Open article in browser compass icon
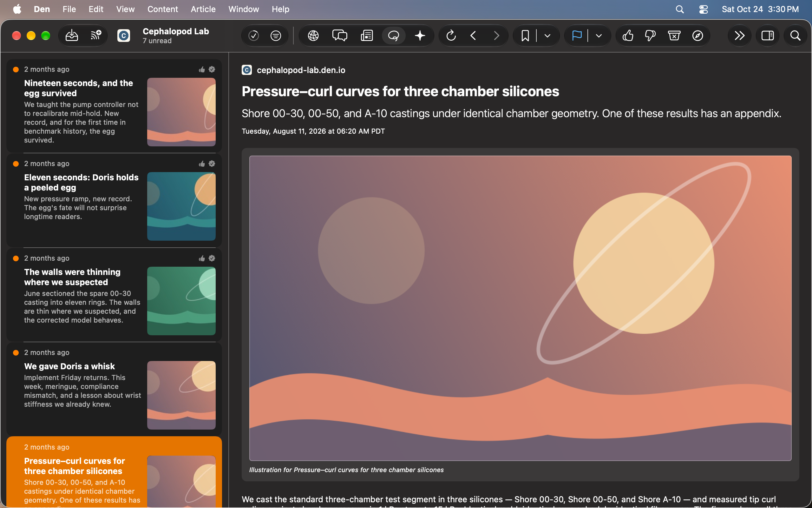 coord(697,36)
